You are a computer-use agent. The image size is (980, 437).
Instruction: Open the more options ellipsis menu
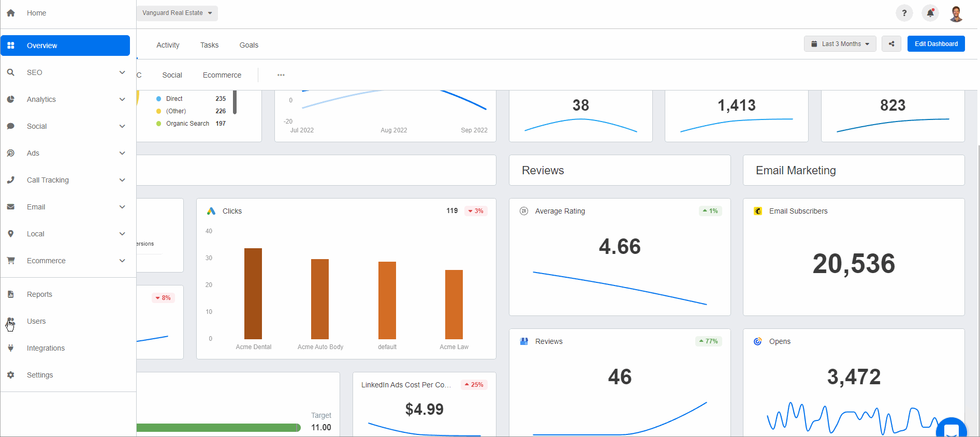(x=281, y=75)
